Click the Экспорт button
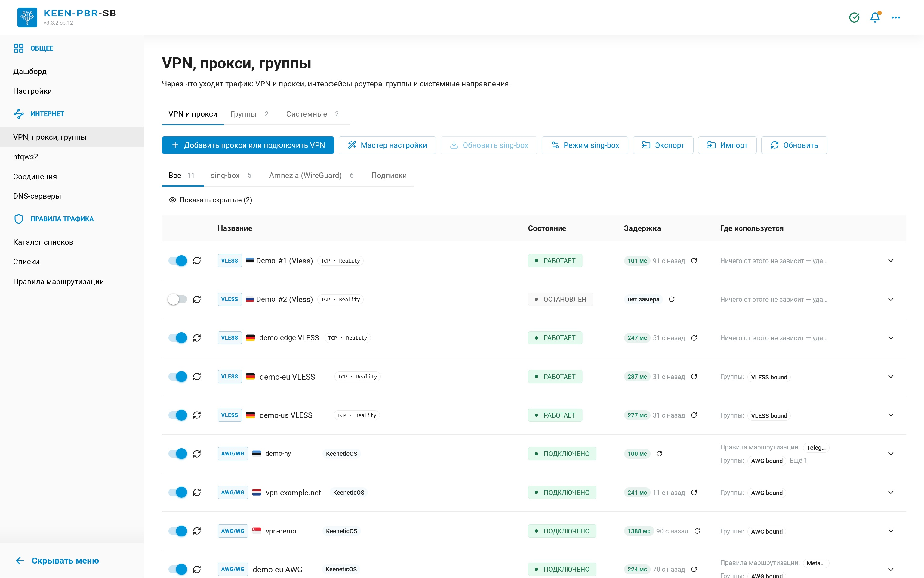924x578 pixels. [663, 145]
